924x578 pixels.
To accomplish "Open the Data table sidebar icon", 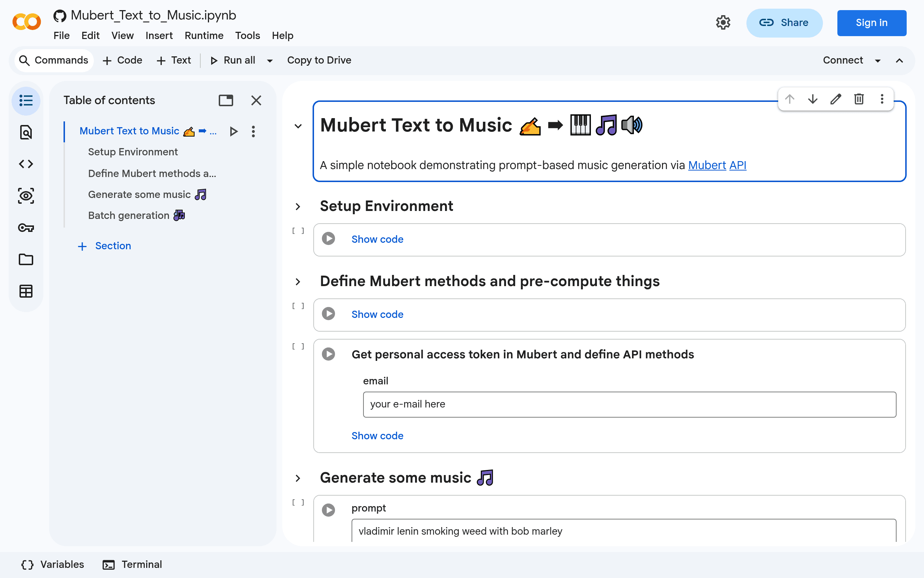I will coord(26,291).
